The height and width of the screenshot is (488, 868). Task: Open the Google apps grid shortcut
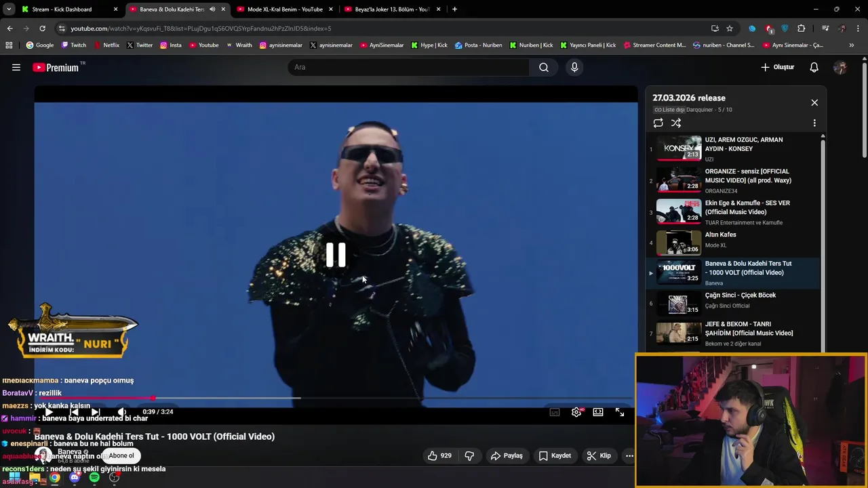pyautogui.click(x=9, y=45)
